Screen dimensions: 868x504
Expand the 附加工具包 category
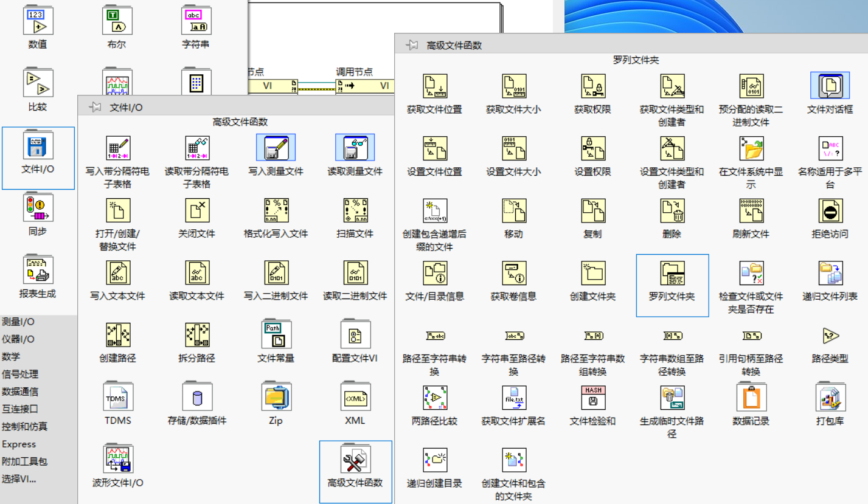pos(24,461)
